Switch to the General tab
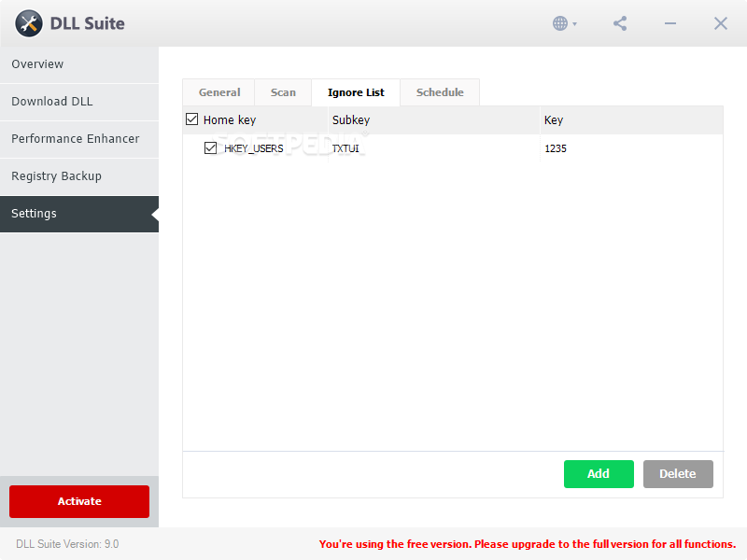The image size is (747, 560). pyautogui.click(x=219, y=92)
